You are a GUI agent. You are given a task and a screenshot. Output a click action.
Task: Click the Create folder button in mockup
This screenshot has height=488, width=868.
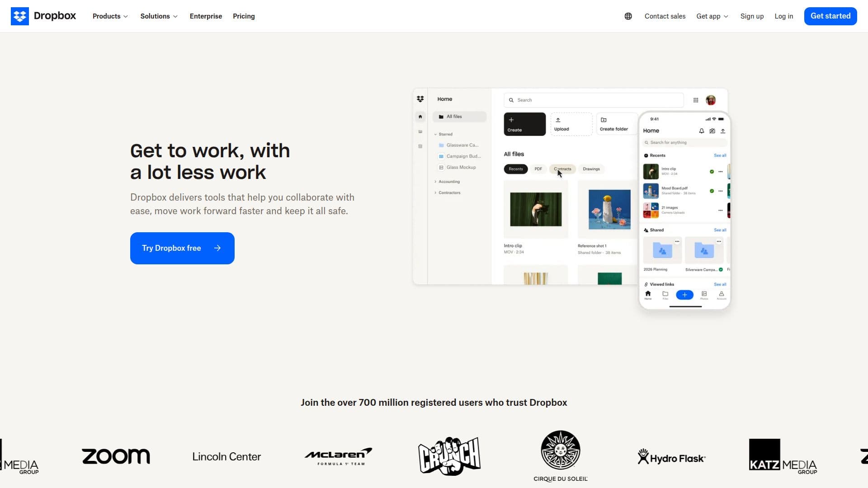(617, 124)
